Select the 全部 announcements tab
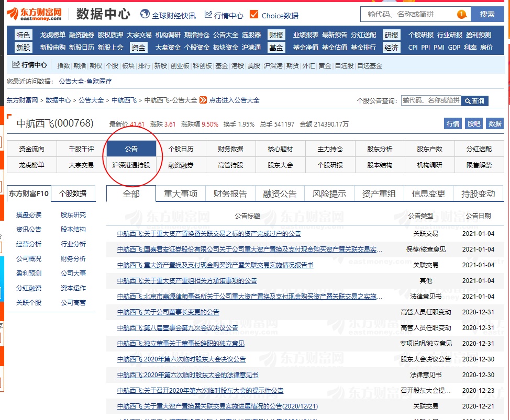The height and width of the screenshot is (420, 510). point(131,194)
